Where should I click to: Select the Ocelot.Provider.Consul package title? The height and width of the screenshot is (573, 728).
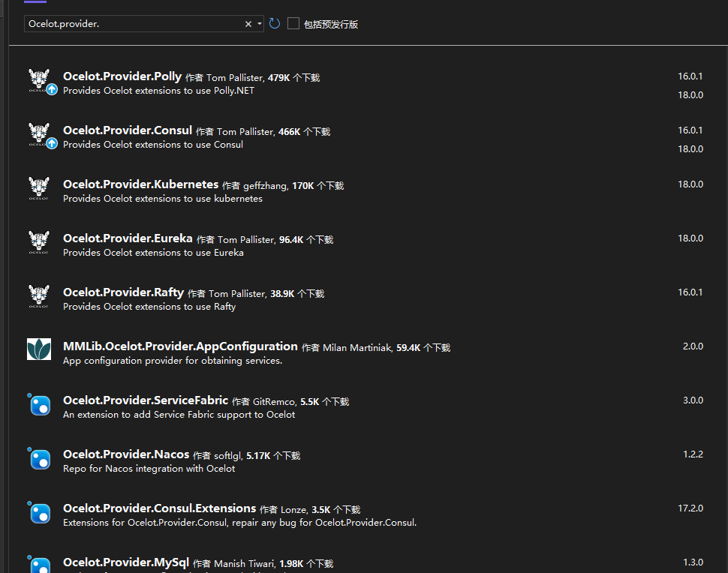pyautogui.click(x=128, y=130)
